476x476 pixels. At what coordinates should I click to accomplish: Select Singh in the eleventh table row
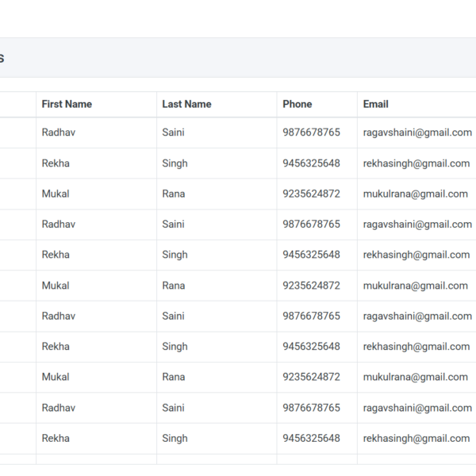(x=175, y=438)
